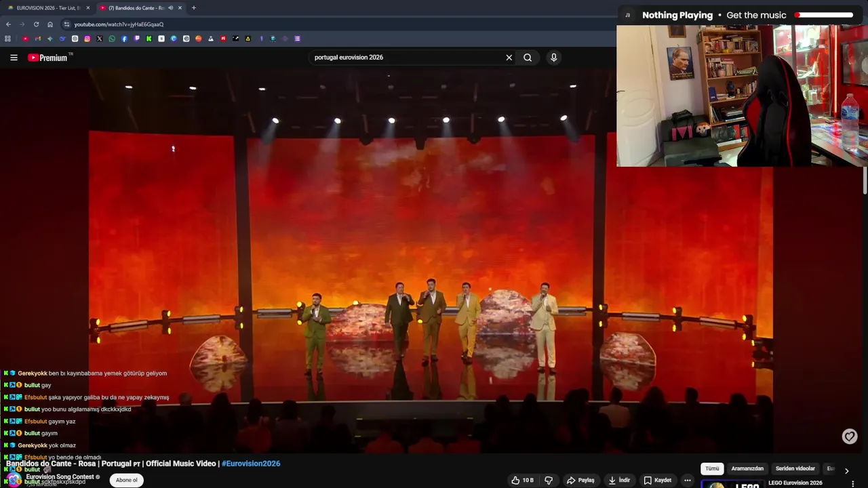Viewport: 868px width, 488px height.
Task: Click the Nothing Playing music note icon
Action: click(628, 15)
